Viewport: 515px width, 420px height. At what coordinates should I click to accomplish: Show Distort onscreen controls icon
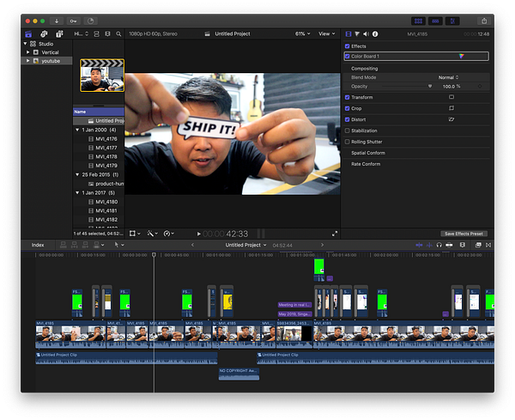point(451,119)
